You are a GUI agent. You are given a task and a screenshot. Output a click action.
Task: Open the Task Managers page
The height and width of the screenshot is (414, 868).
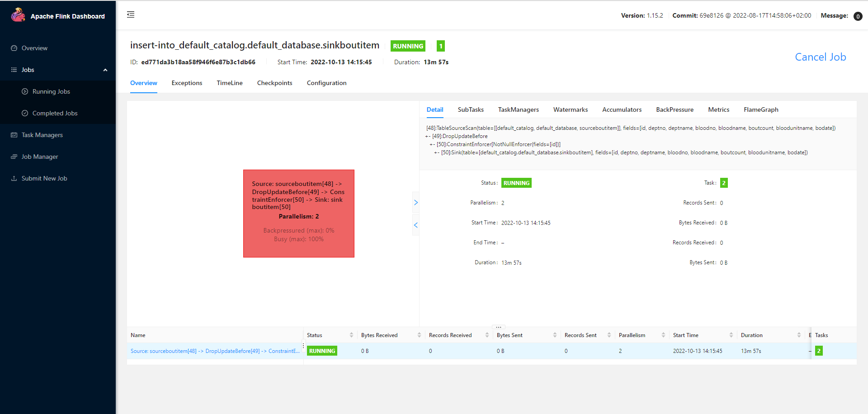point(58,135)
